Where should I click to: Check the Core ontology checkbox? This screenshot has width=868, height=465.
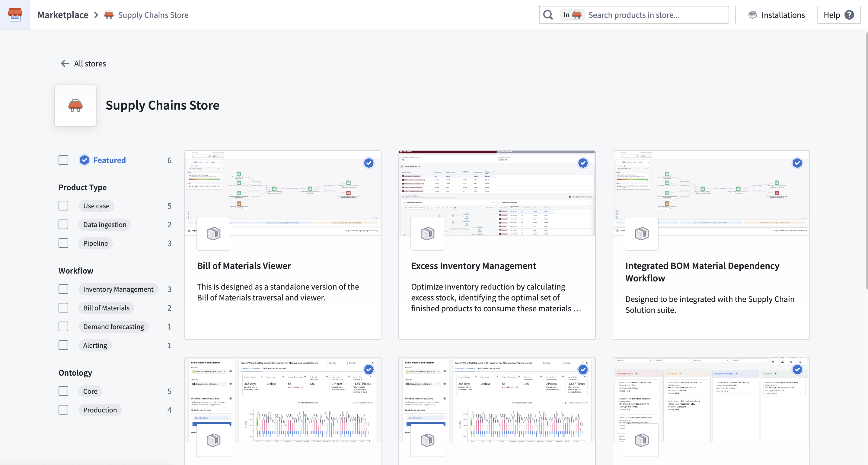(x=63, y=391)
